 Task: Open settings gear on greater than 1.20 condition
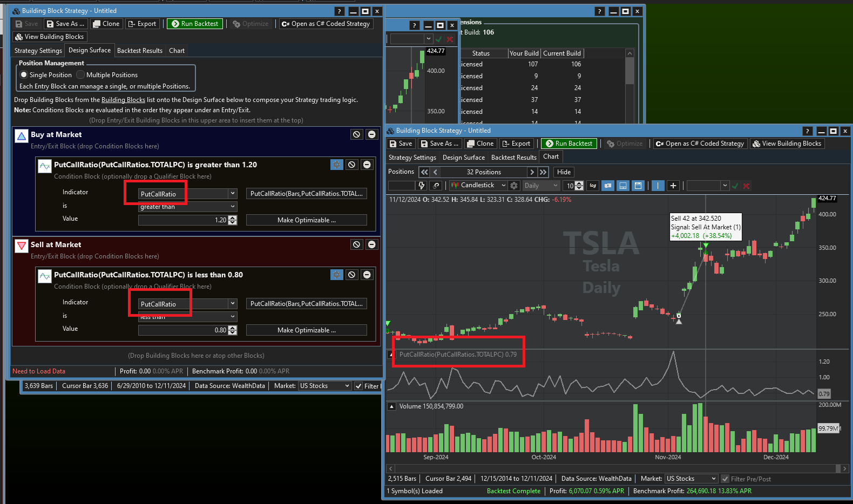coord(336,165)
